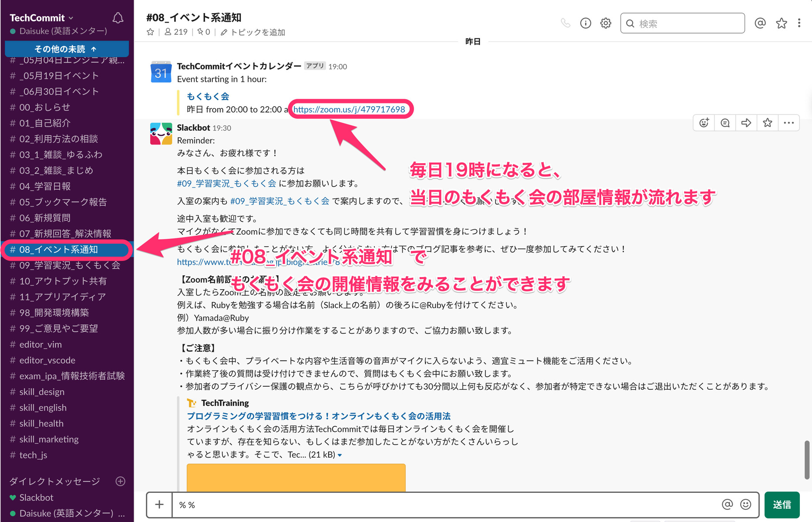The image size is (812, 522).
Task: Open emoji picker in composer
Action: 746,505
